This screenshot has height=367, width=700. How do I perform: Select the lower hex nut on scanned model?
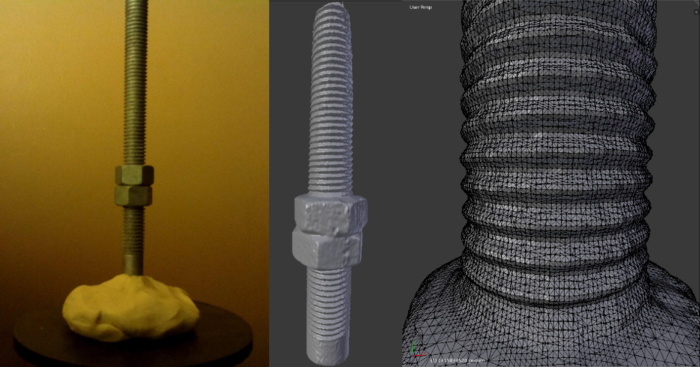pos(326,249)
